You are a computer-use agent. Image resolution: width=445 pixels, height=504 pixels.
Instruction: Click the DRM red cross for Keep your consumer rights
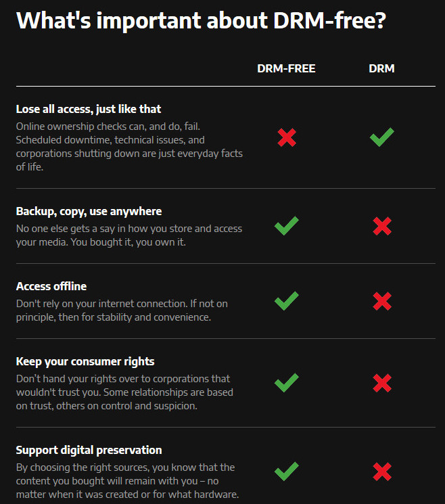click(382, 383)
